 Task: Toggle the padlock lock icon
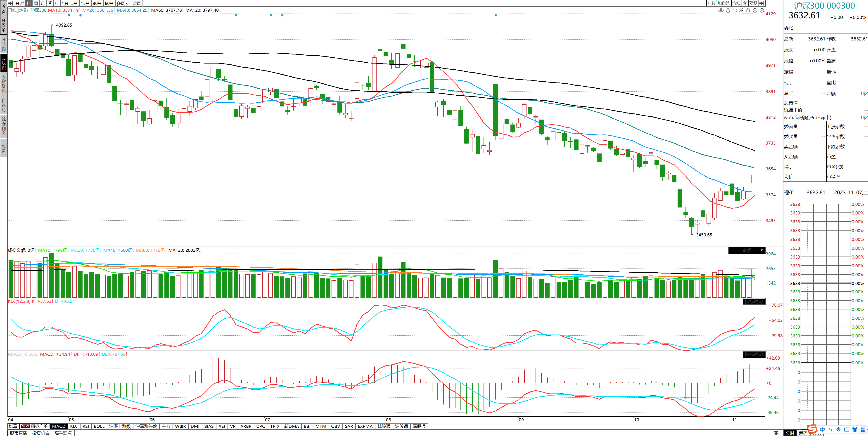748,10
